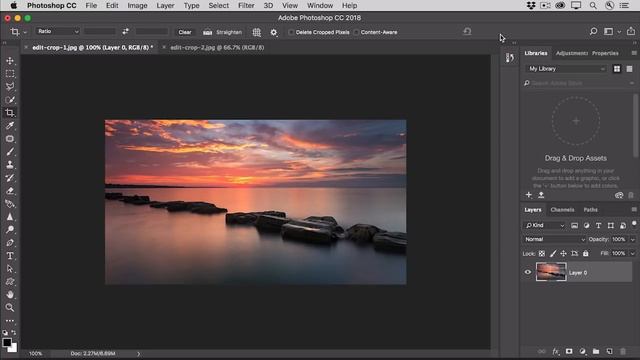The height and width of the screenshot is (360, 640).
Task: Open the crop Ratio preset dropdown
Action: [58, 31]
